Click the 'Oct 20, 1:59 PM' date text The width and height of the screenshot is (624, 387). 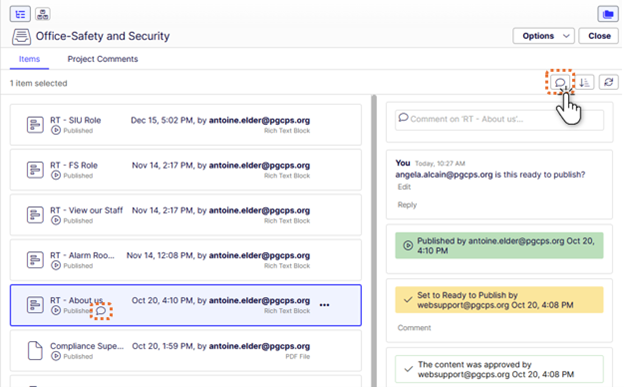[163, 346]
